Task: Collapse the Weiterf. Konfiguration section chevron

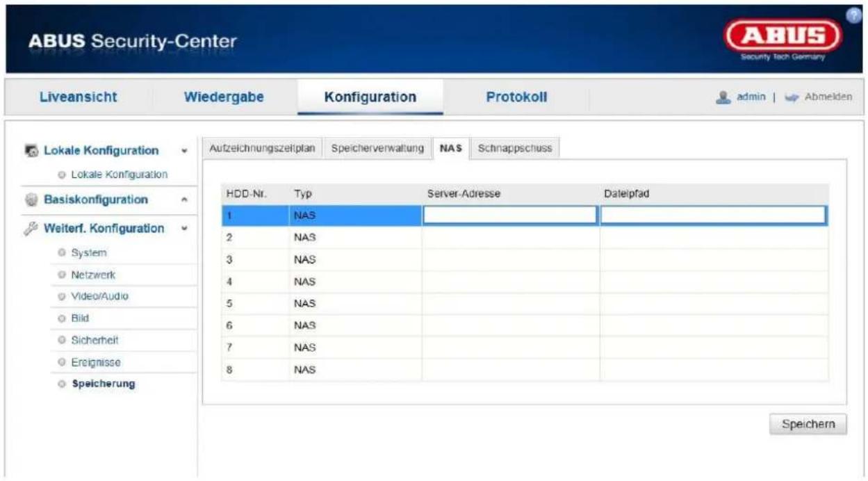Action: [x=184, y=229]
